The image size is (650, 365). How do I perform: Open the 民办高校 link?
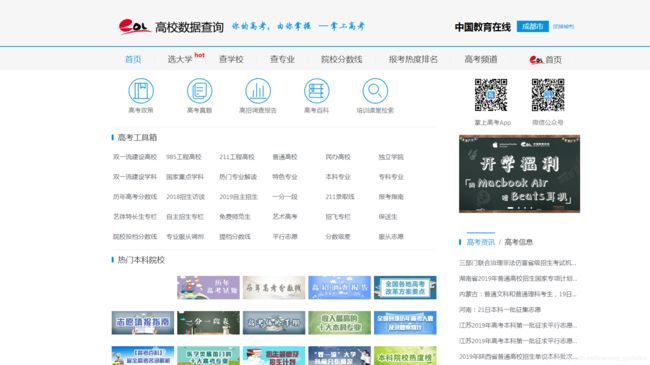pyautogui.click(x=338, y=157)
